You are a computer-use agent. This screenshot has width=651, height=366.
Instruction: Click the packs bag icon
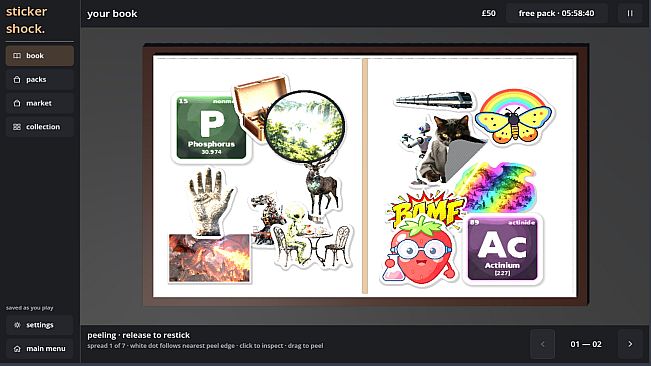[x=17, y=79]
